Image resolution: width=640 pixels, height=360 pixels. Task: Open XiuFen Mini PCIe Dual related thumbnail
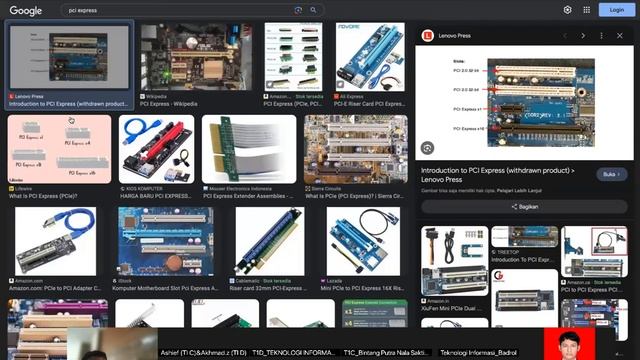[454, 261]
